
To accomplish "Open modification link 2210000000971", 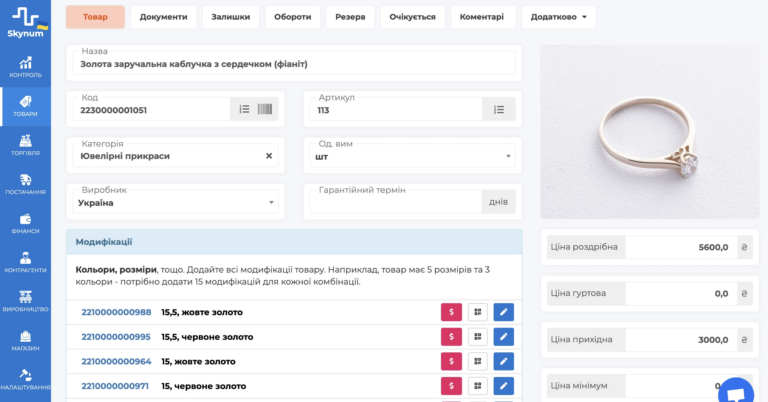I will [x=116, y=386].
